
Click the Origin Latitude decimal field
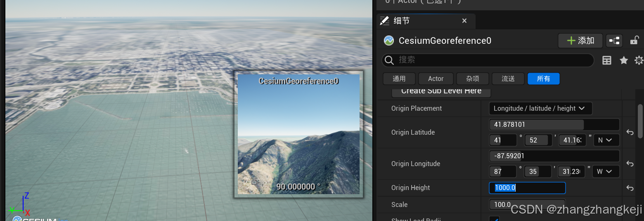[554, 124]
